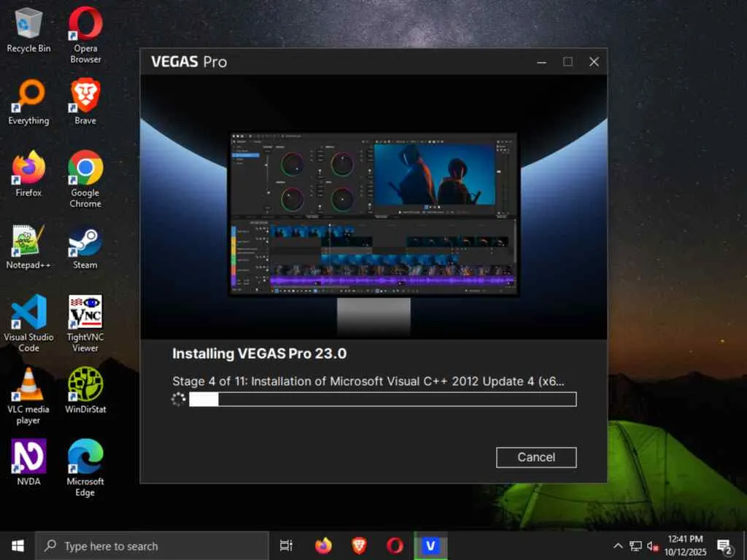Select the WinDirStat desktop shortcut
This screenshot has height=560, width=747.
coord(85,391)
